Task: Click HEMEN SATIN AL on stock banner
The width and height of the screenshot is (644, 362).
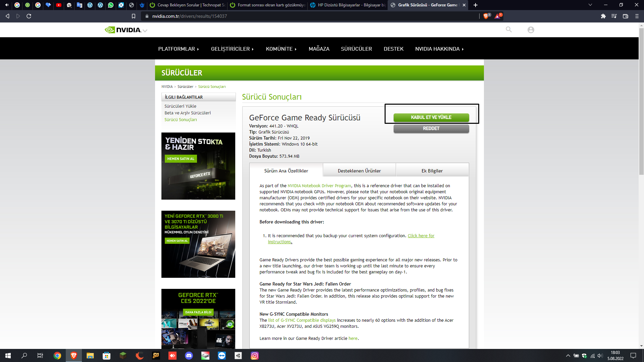Action: tap(181, 159)
